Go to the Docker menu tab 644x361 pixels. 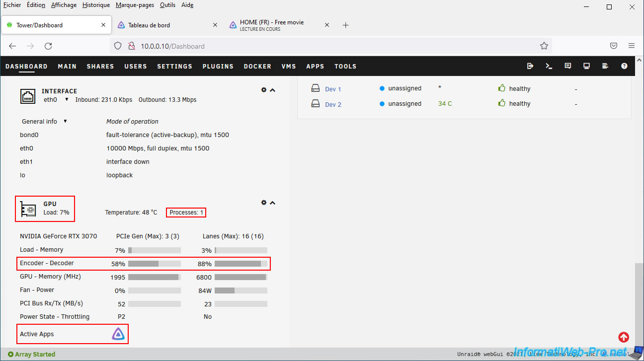click(x=257, y=67)
